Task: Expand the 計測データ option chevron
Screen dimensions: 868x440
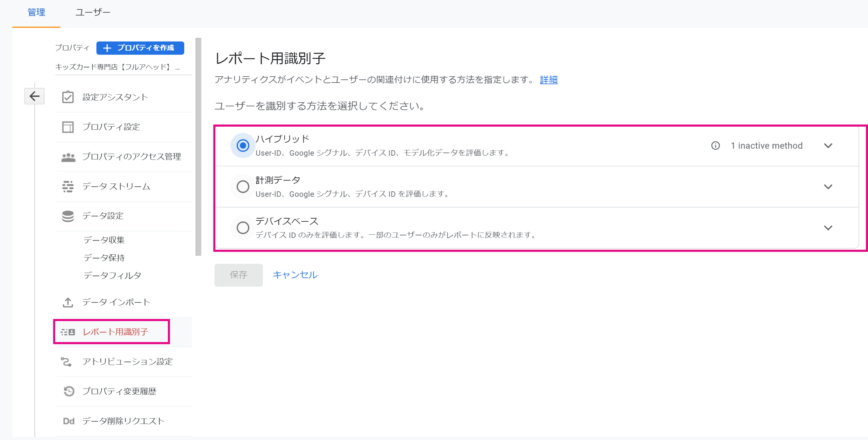Action: pyautogui.click(x=828, y=186)
